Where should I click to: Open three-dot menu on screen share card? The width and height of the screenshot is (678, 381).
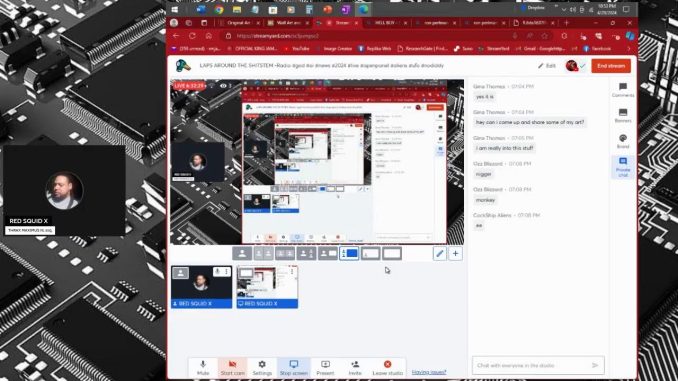click(x=292, y=272)
